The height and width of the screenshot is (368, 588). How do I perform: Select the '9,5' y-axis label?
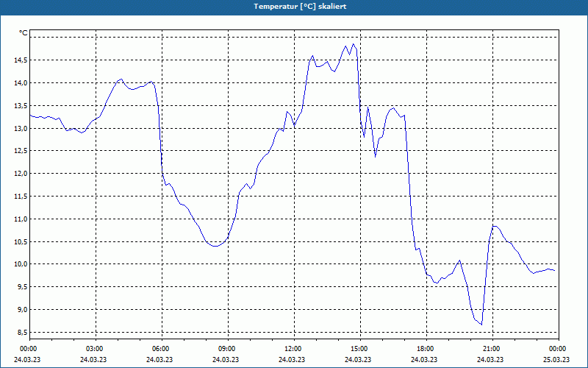(x=22, y=287)
